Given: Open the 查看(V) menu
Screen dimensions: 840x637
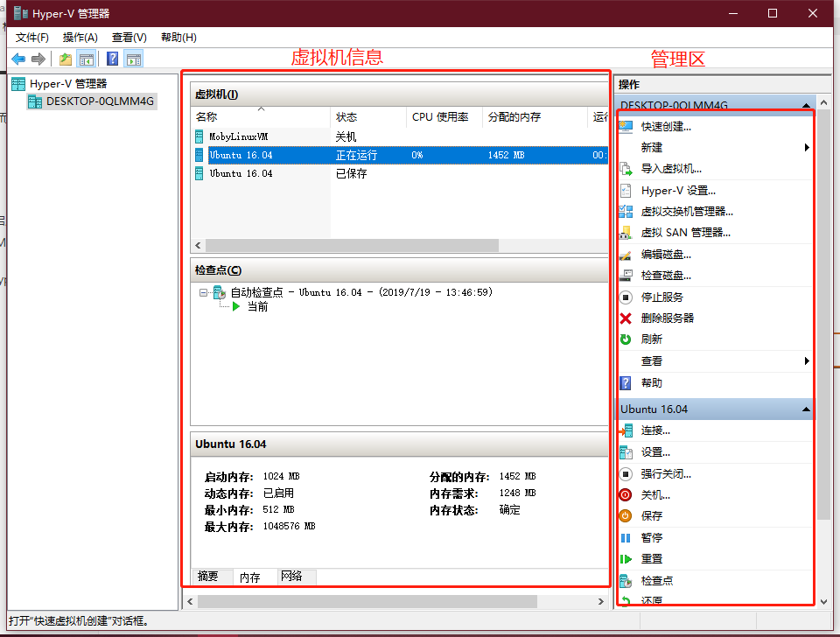Looking at the screenshot, I should click(129, 38).
